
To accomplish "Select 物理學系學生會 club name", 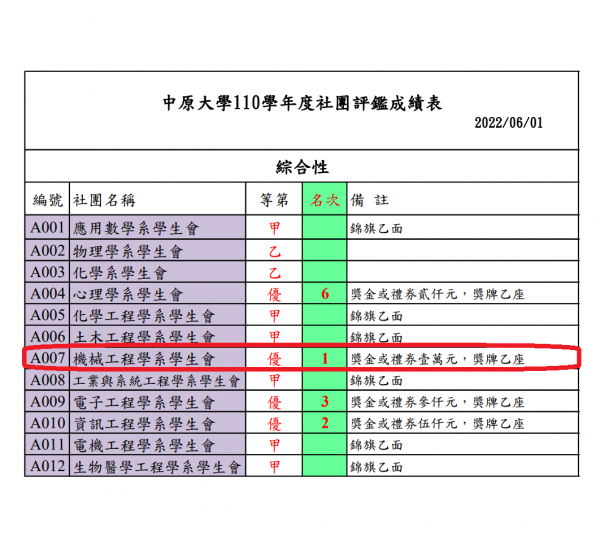I will click(x=128, y=251).
